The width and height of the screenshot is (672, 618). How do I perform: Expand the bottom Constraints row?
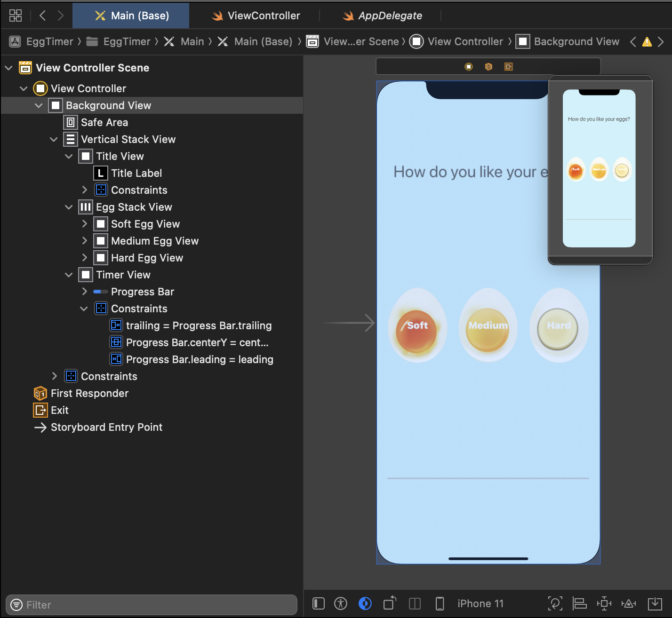(x=54, y=376)
